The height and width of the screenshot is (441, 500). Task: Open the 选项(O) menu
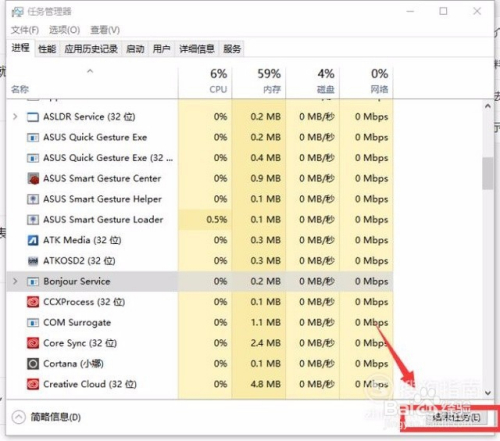point(64,30)
